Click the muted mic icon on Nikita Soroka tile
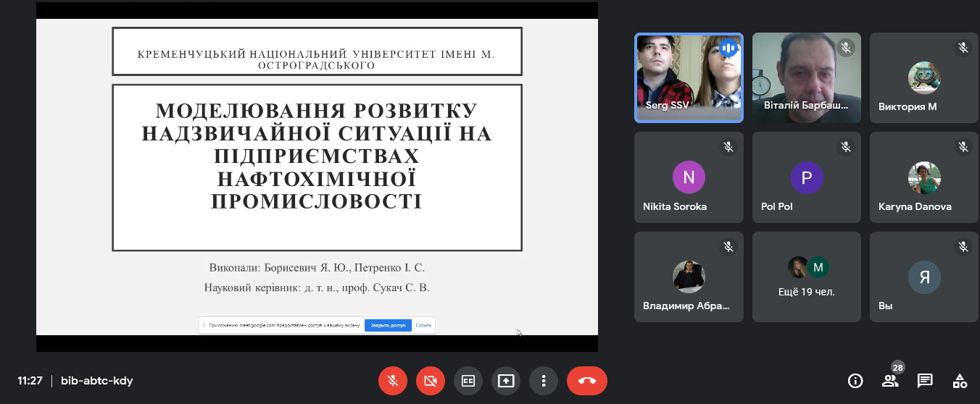 tap(728, 147)
